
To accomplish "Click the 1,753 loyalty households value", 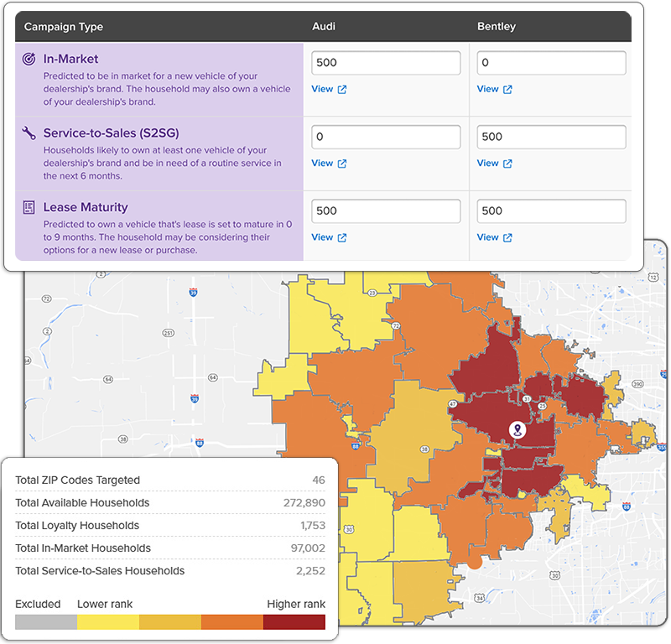I will [x=313, y=526].
